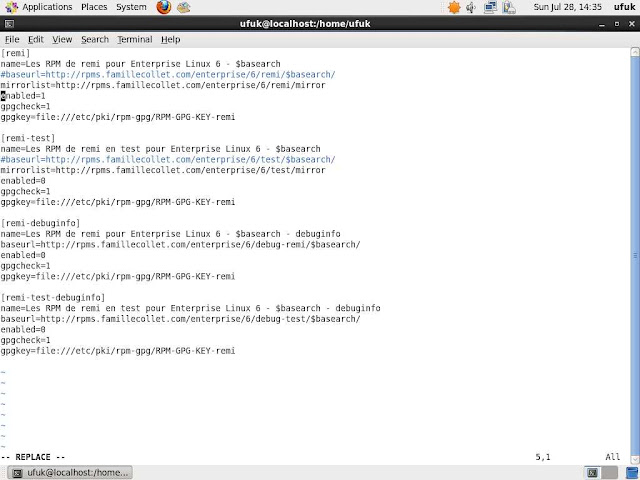Image resolution: width=640 pixels, height=480 pixels.
Task: Maximize the terminal window
Action: click(x=617, y=24)
